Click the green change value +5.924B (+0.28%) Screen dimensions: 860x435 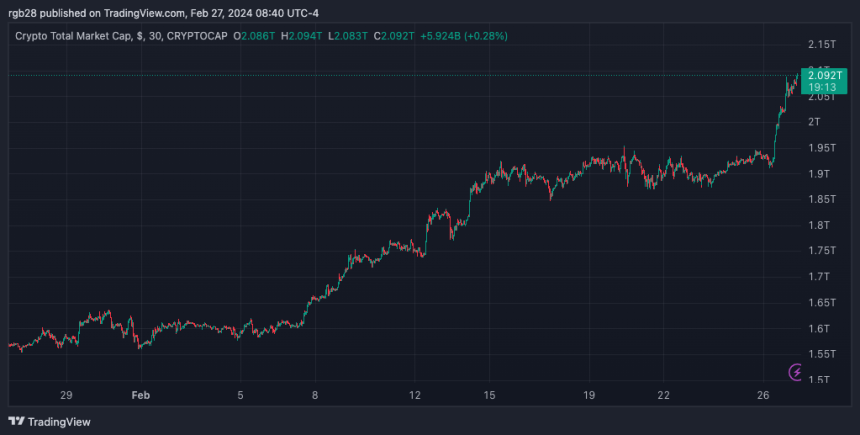pyautogui.click(x=462, y=36)
